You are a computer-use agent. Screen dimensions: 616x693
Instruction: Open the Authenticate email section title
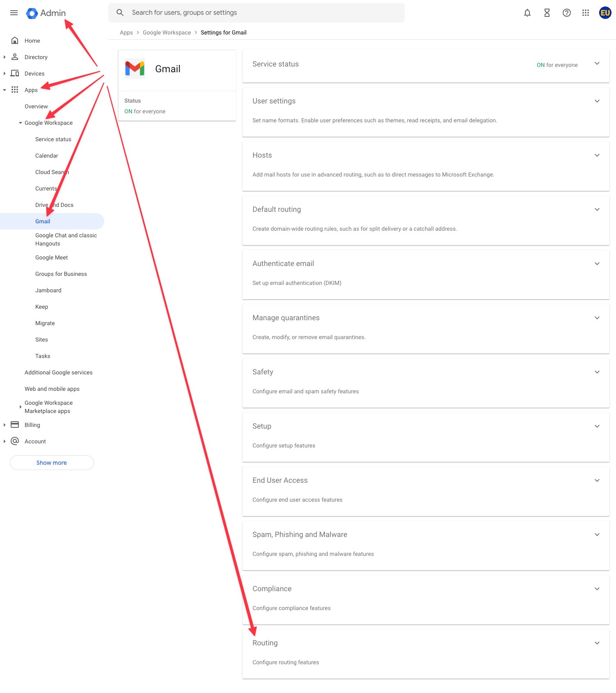(283, 264)
